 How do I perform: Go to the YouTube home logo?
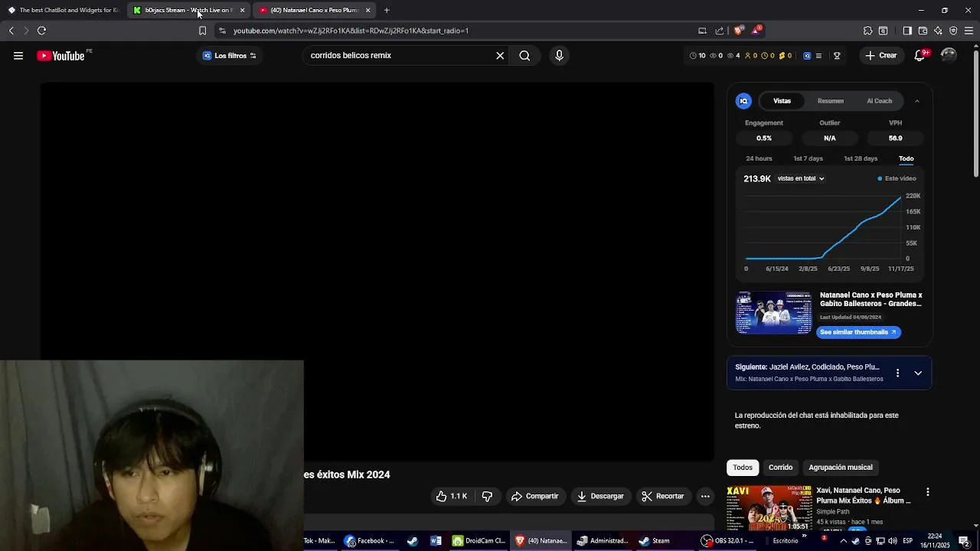61,56
